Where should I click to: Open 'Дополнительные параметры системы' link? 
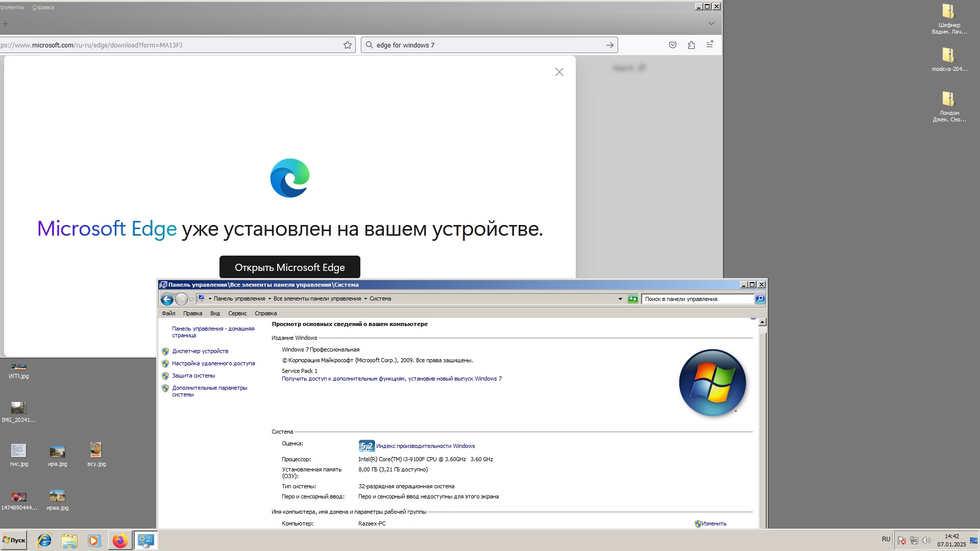click(x=209, y=391)
